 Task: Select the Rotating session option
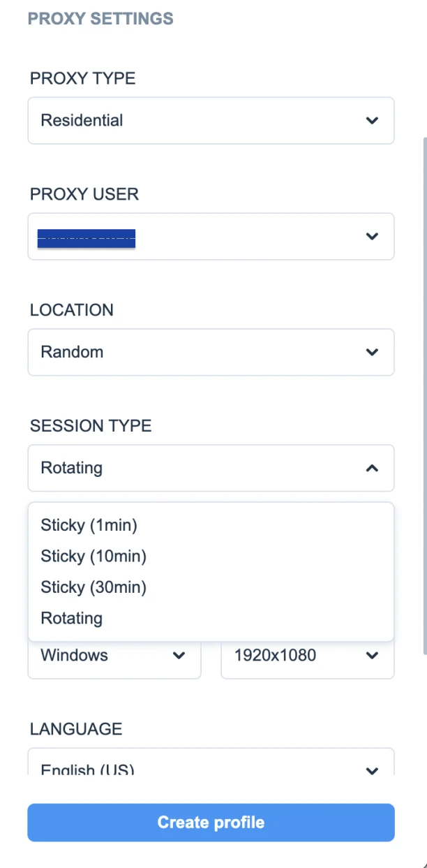pos(71,618)
